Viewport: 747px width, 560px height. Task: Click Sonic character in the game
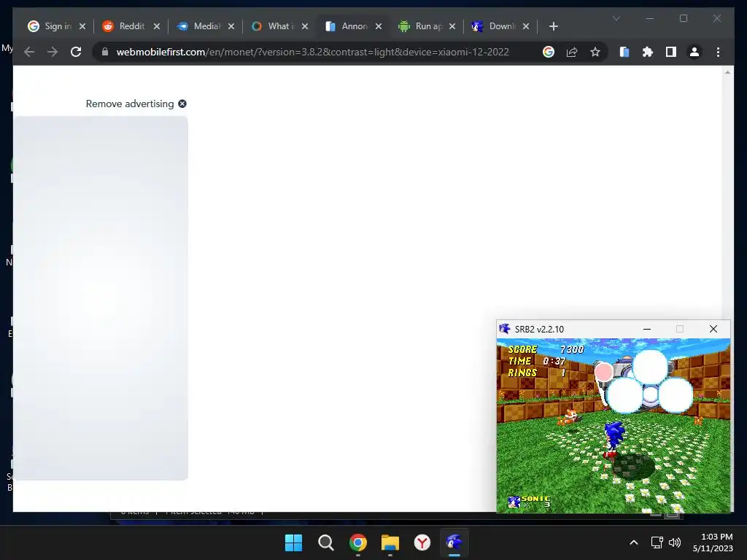coord(613,441)
